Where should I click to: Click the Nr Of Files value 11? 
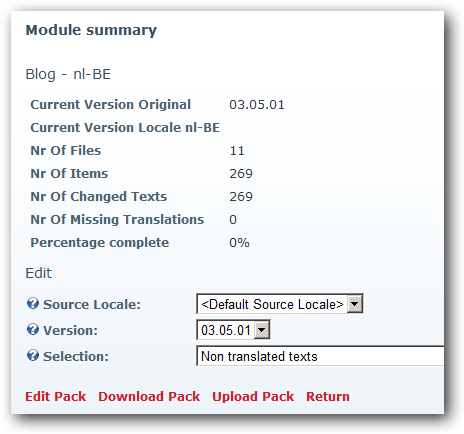237,151
